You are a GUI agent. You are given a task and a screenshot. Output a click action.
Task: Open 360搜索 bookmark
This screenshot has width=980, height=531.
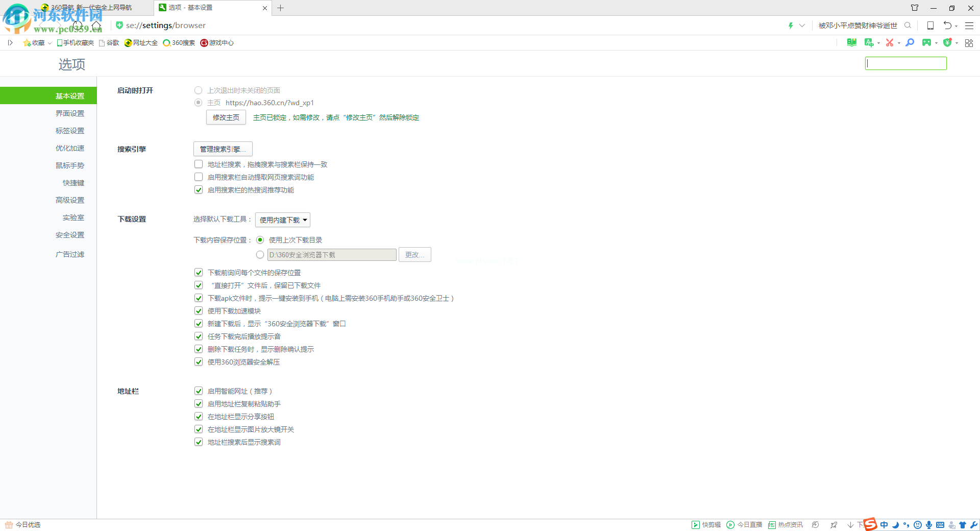tap(179, 43)
